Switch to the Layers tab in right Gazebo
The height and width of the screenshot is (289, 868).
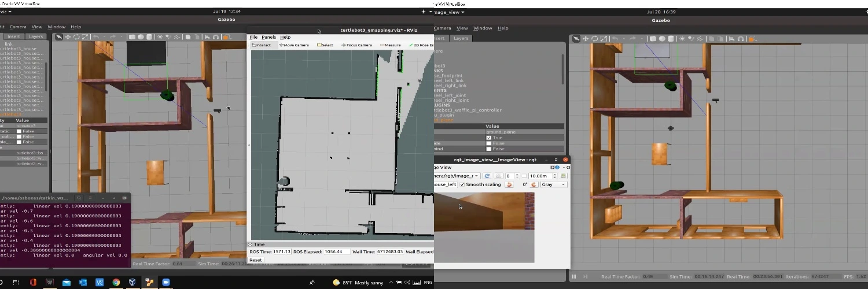[x=461, y=38]
